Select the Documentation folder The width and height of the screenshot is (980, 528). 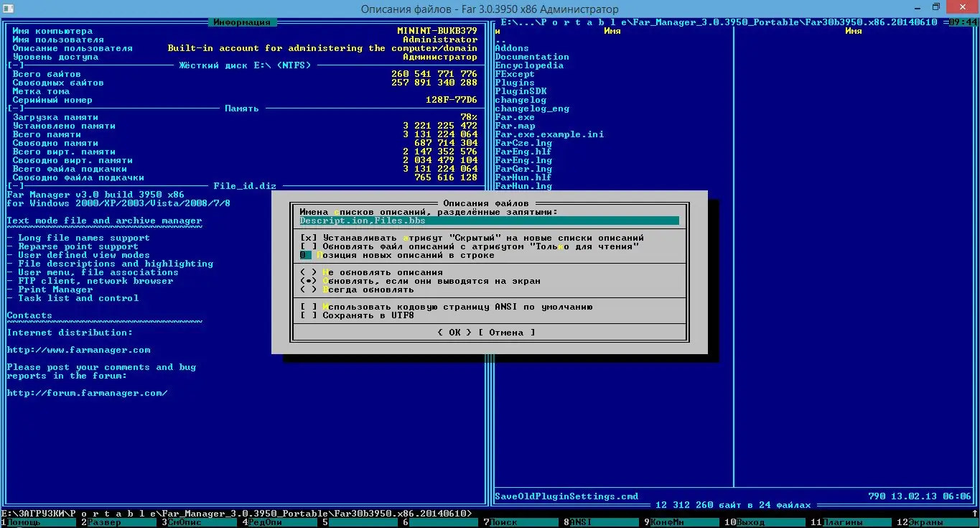(x=532, y=57)
